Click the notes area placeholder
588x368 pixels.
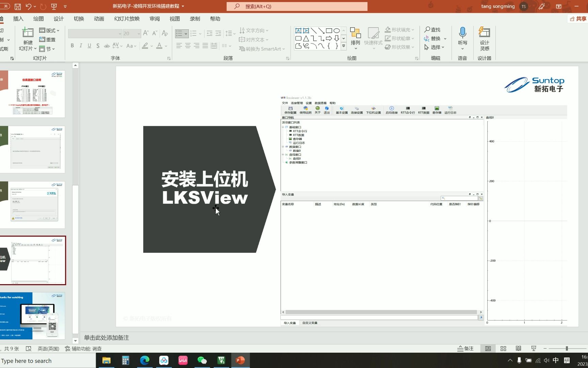click(x=107, y=338)
